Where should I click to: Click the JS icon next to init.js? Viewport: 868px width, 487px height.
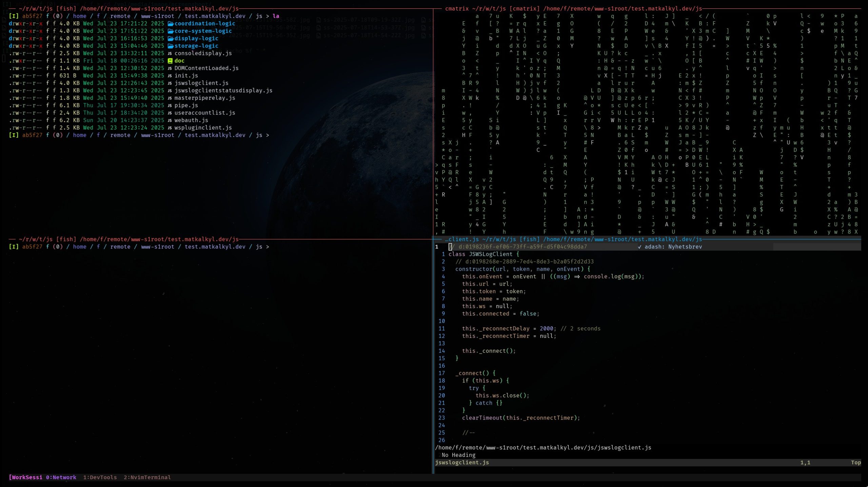tap(170, 76)
